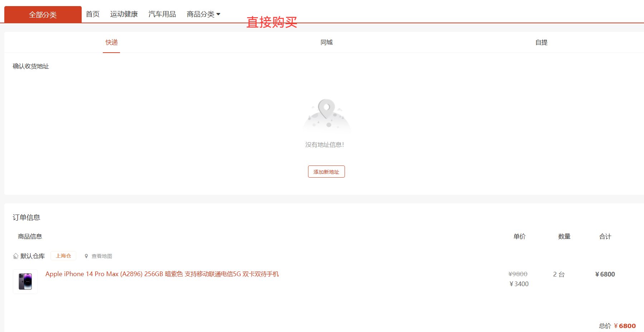Image resolution: width=644 pixels, height=332 pixels.
Task: Click the 商品信息 column header
Action: [30, 236]
